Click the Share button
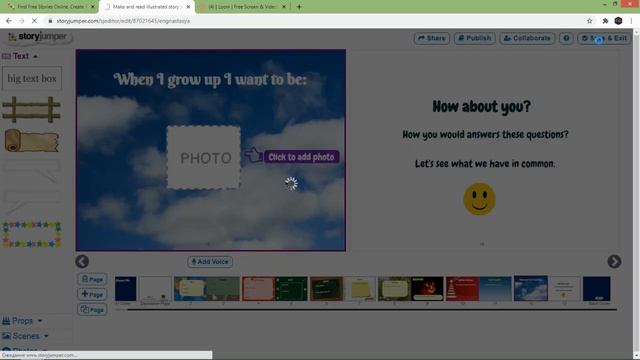640x360 pixels. pyautogui.click(x=431, y=38)
